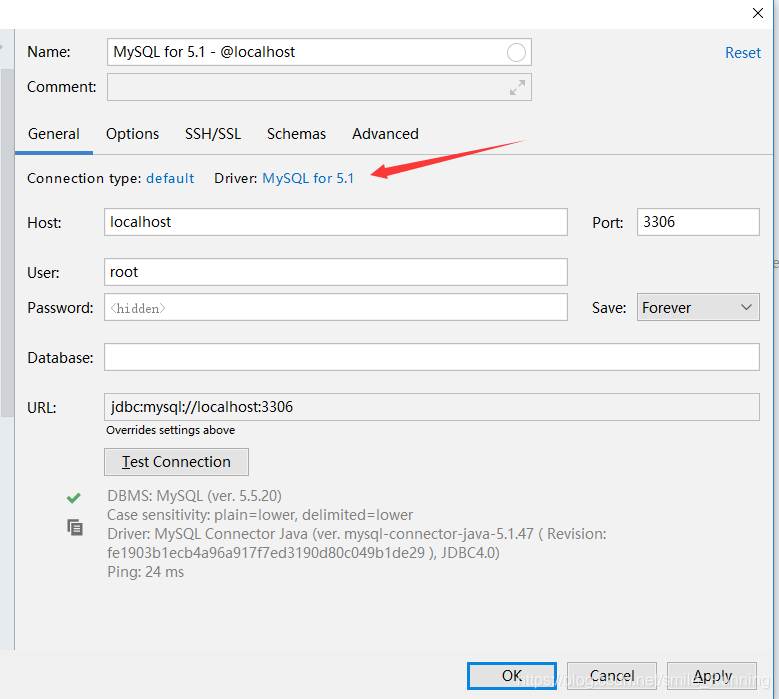Image resolution: width=779 pixels, height=699 pixels.
Task: Click the 'DBMS: MySQL (ver. 5.5.20)' text
Action: coord(194,496)
